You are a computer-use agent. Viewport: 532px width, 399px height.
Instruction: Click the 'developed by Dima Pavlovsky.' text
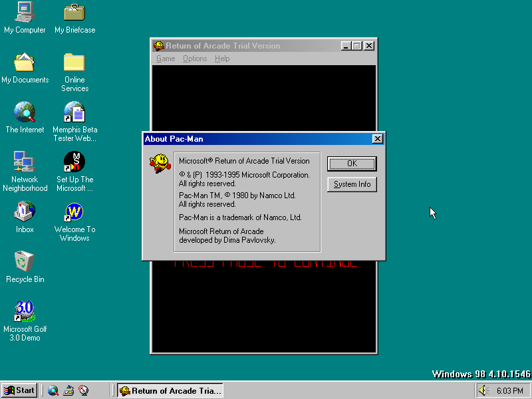pyautogui.click(x=227, y=240)
